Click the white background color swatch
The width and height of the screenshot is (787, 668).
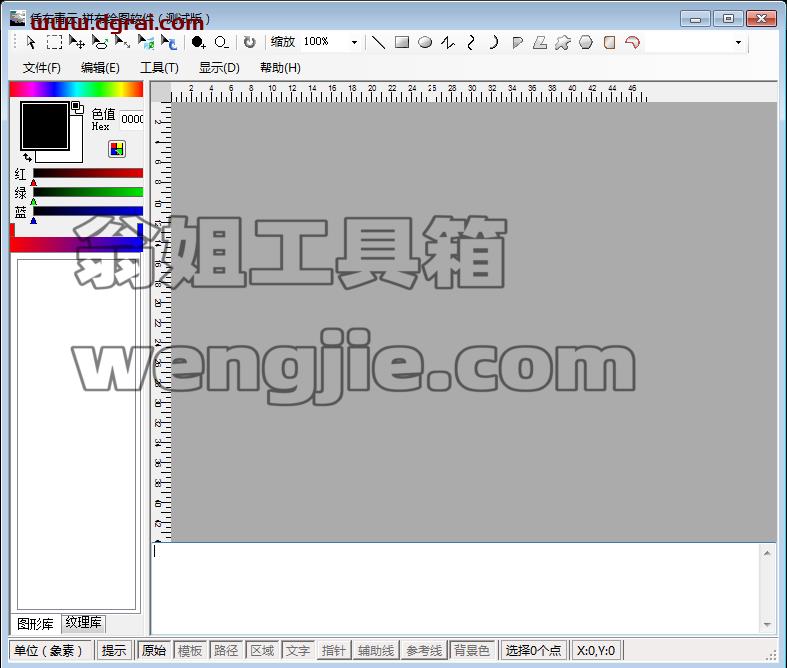click(x=60, y=157)
